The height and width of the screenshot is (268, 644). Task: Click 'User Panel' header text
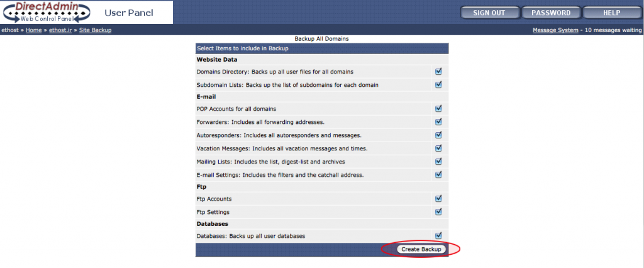(128, 13)
